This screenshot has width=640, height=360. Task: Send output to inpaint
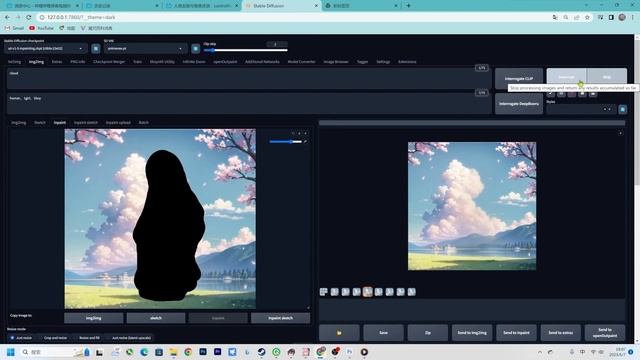pyautogui.click(x=516, y=333)
